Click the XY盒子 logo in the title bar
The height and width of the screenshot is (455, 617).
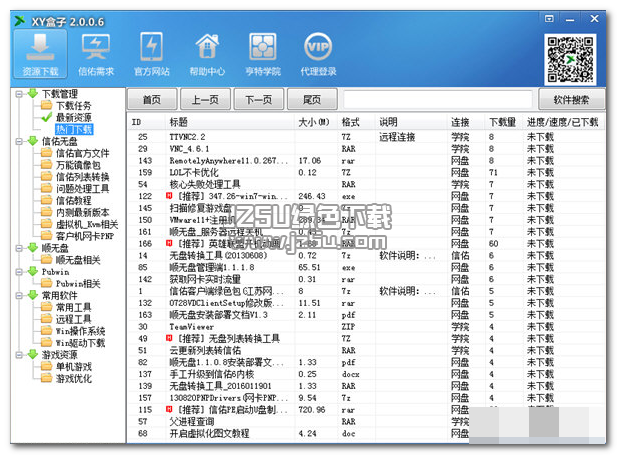(x=20, y=21)
